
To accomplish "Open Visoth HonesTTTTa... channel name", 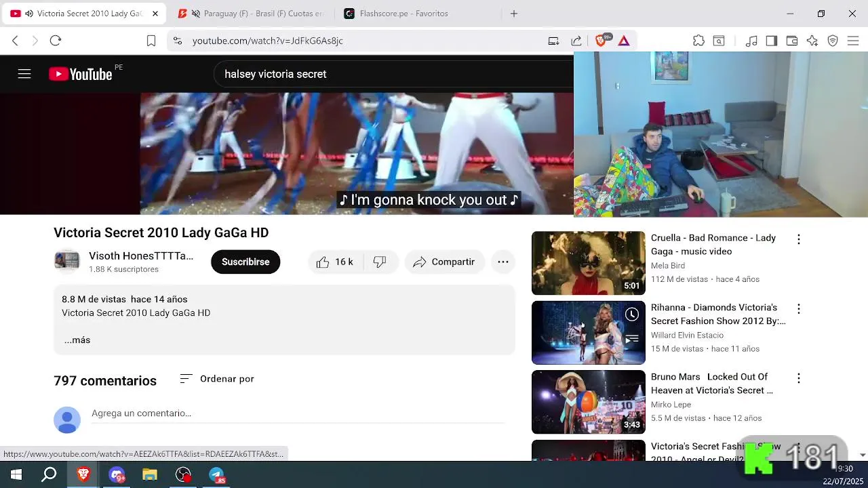I will [x=141, y=256].
